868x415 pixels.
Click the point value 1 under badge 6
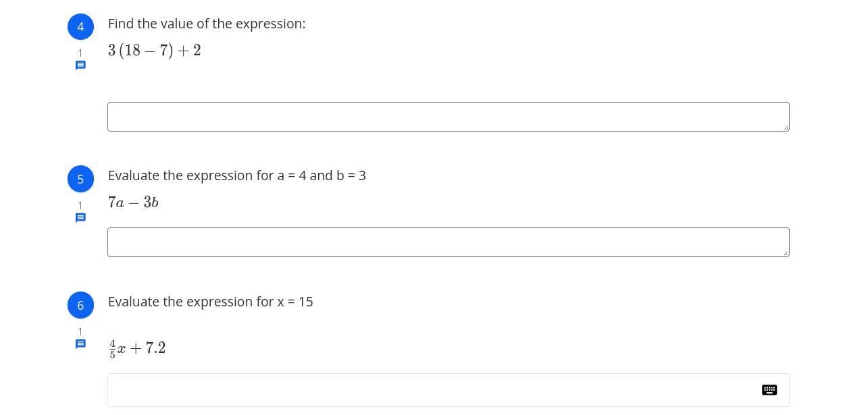click(80, 331)
